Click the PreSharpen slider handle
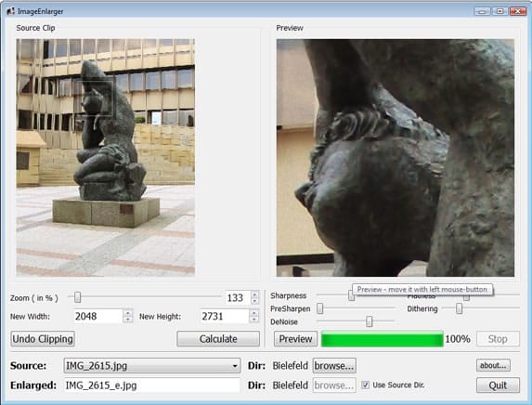Viewport: 532px width, 405px height. coord(320,308)
